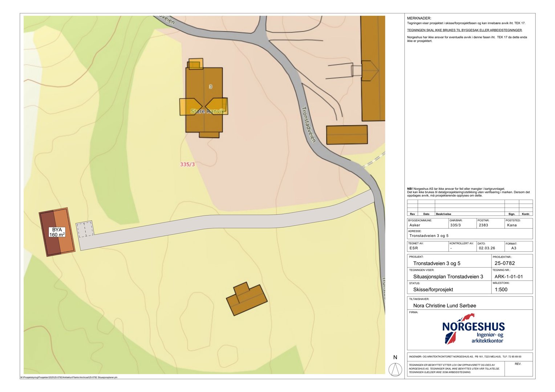
Task: Click the property number 335/3 on the map
Action: (187, 164)
